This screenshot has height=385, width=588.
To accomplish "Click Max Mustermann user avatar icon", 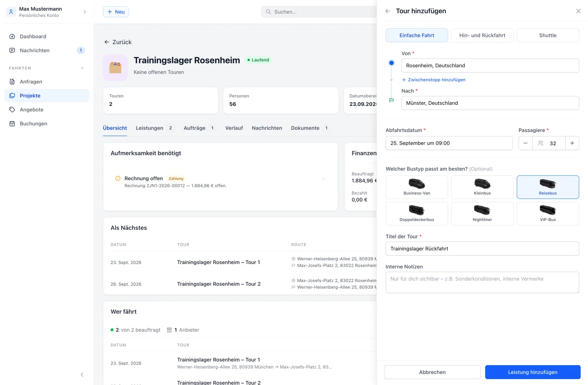I will point(11,12).
